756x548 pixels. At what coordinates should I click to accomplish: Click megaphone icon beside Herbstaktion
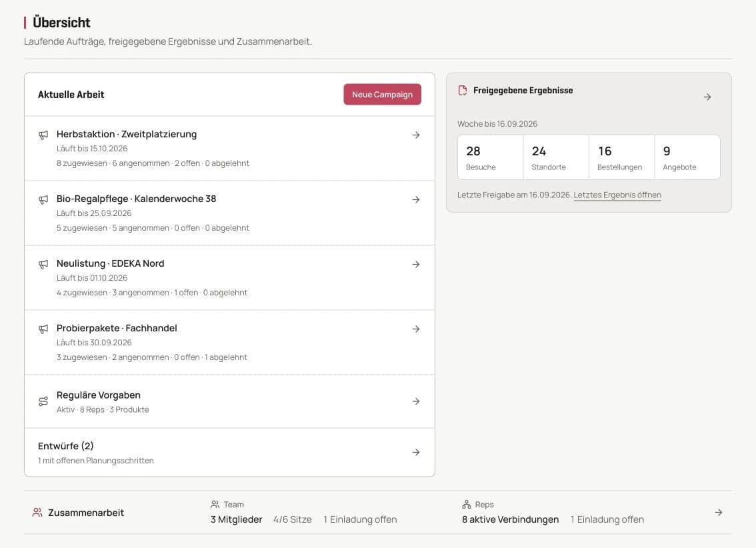click(43, 135)
